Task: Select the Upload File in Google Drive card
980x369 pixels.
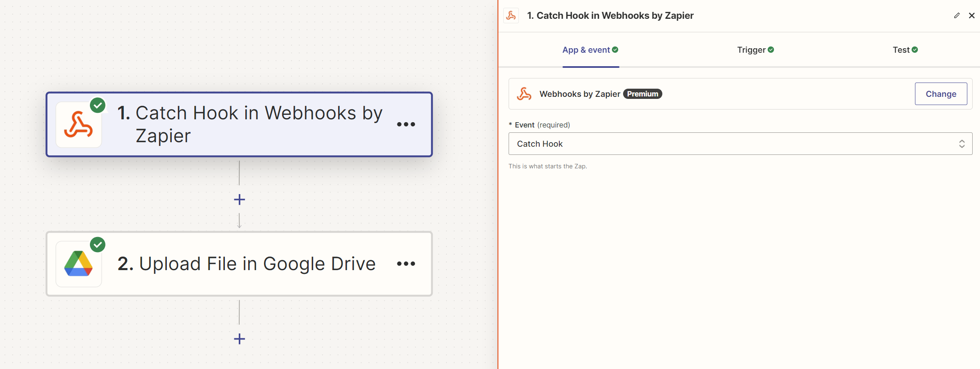Action: [x=239, y=264]
